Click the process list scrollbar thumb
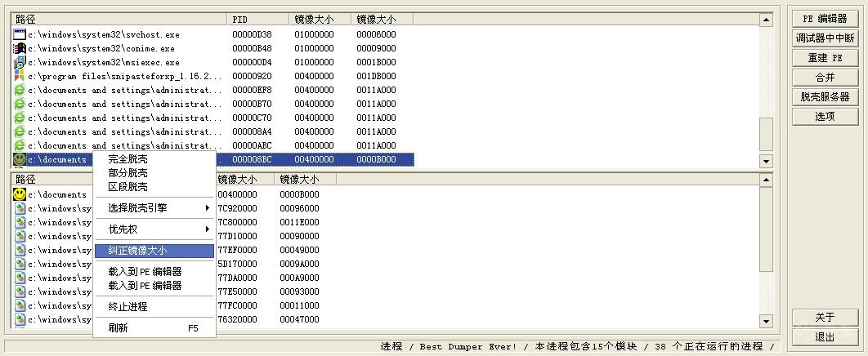This screenshot has width=868, height=356. pos(766,134)
